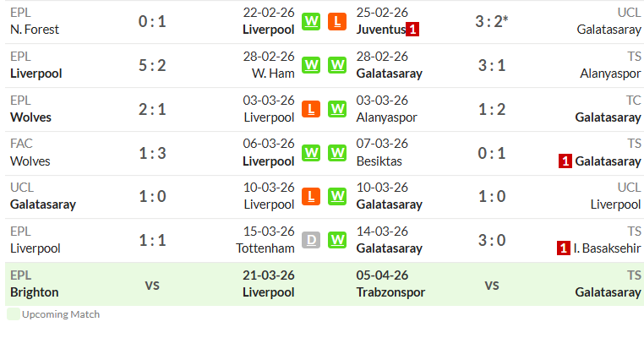Click the Upcoming Match legend swatch
This screenshot has width=644, height=338.
point(14,314)
